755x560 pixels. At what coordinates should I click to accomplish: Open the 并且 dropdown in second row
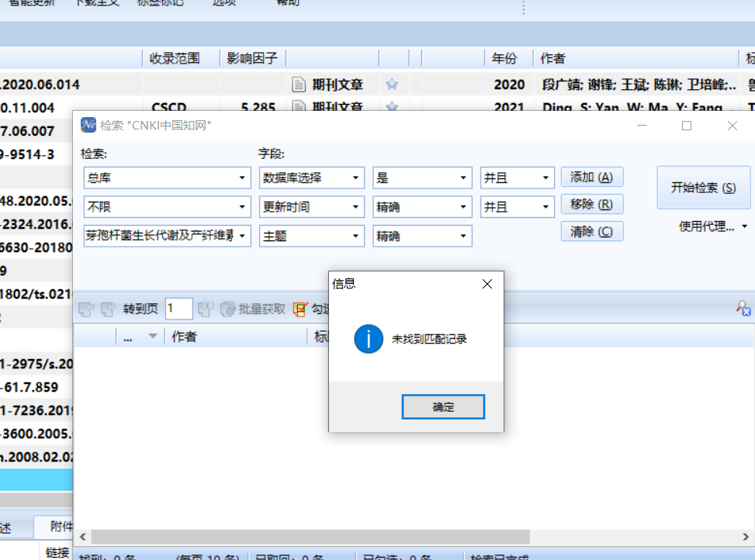tap(545, 207)
